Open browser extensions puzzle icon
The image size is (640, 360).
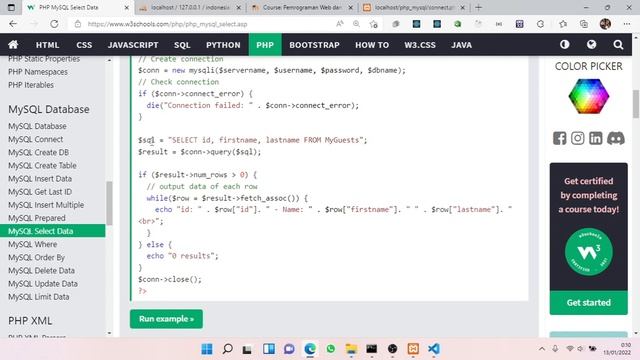(540, 24)
